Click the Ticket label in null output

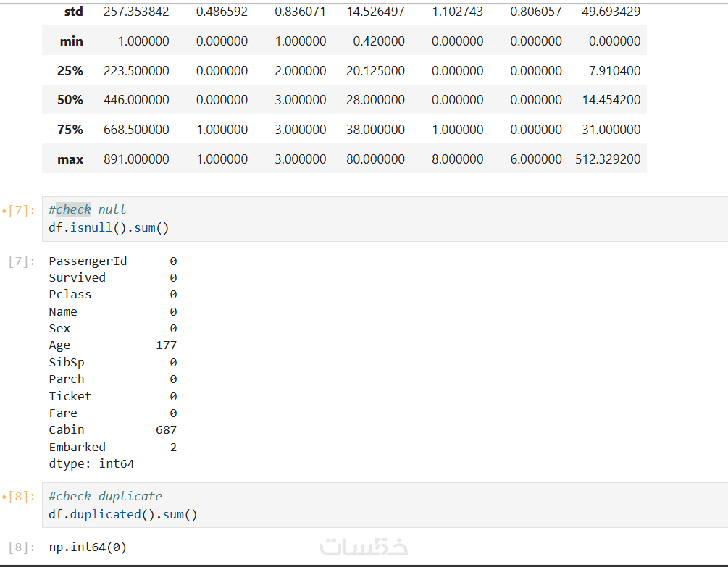[70, 396]
